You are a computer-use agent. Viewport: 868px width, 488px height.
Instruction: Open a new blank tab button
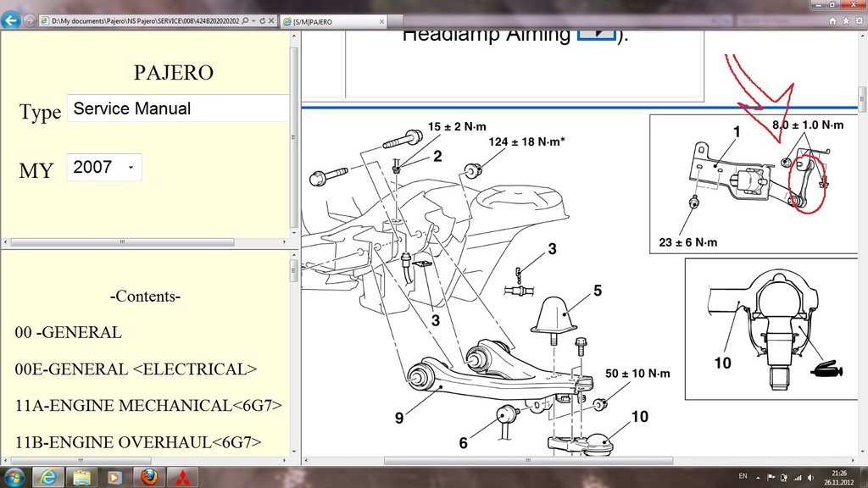pos(395,21)
